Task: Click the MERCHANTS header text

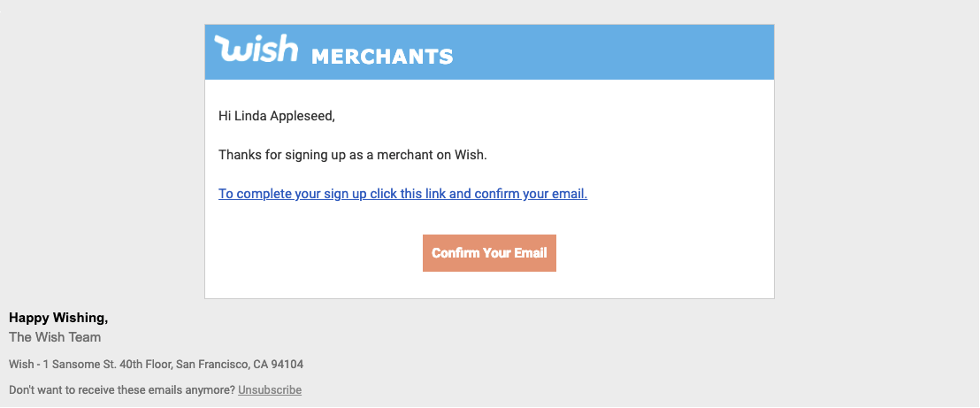Action: pos(382,57)
